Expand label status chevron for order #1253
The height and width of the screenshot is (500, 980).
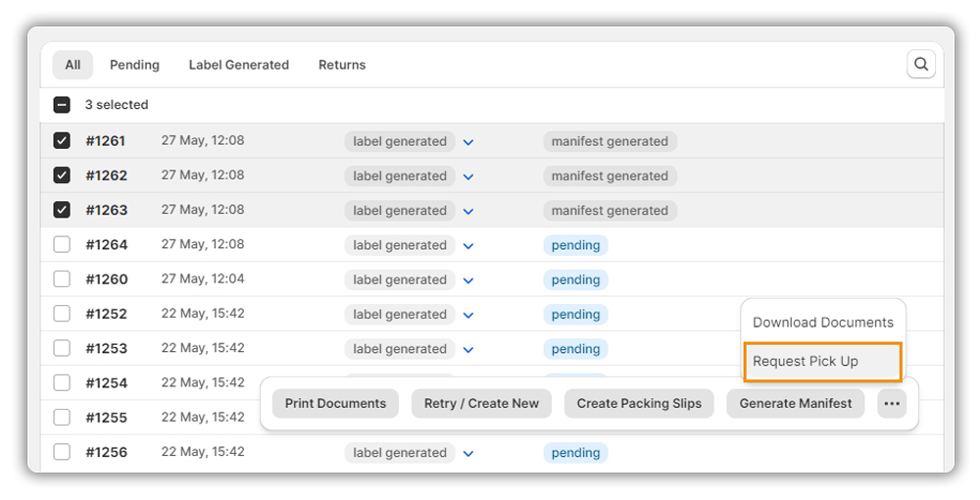(x=468, y=349)
